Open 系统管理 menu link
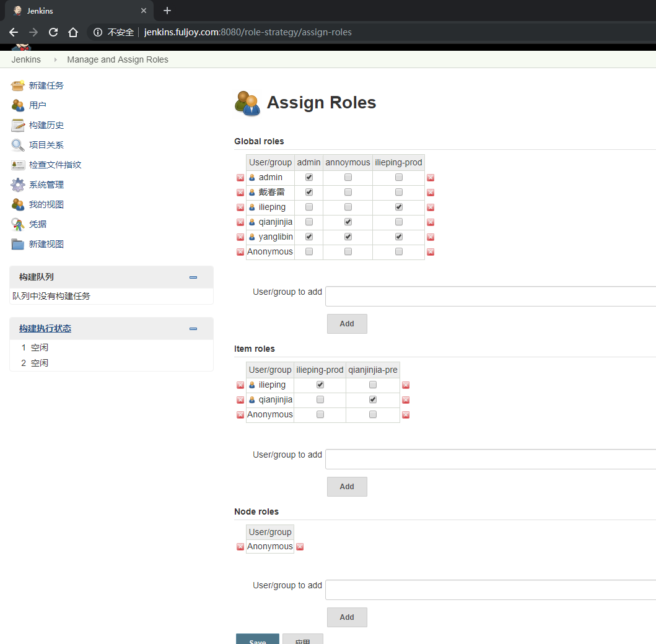Image resolution: width=656 pixels, height=644 pixels. pyautogui.click(x=46, y=185)
